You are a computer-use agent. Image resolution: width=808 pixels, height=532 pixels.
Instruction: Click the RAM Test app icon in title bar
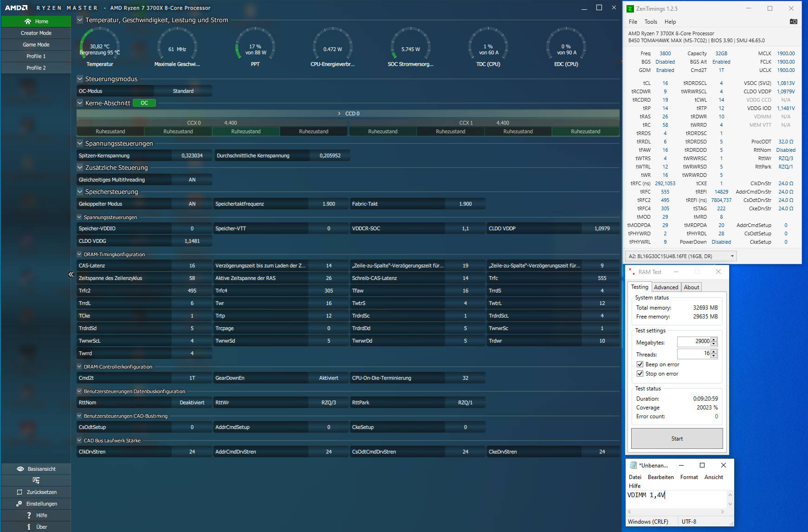pos(631,272)
